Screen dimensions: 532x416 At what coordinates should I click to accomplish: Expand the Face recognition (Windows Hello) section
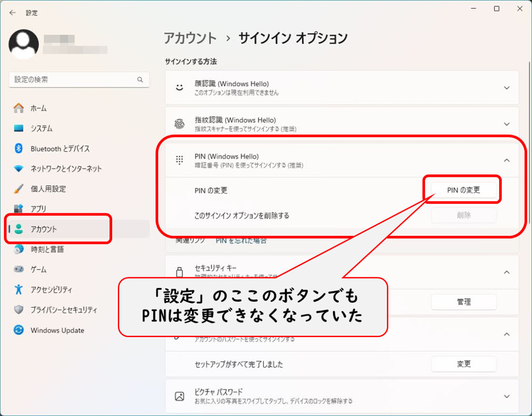(x=507, y=88)
